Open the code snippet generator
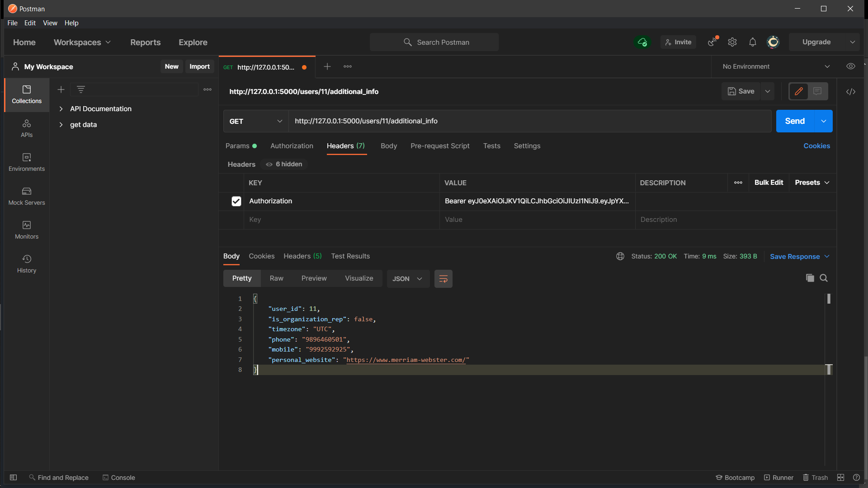The width and height of the screenshot is (868, 488). pyautogui.click(x=850, y=91)
